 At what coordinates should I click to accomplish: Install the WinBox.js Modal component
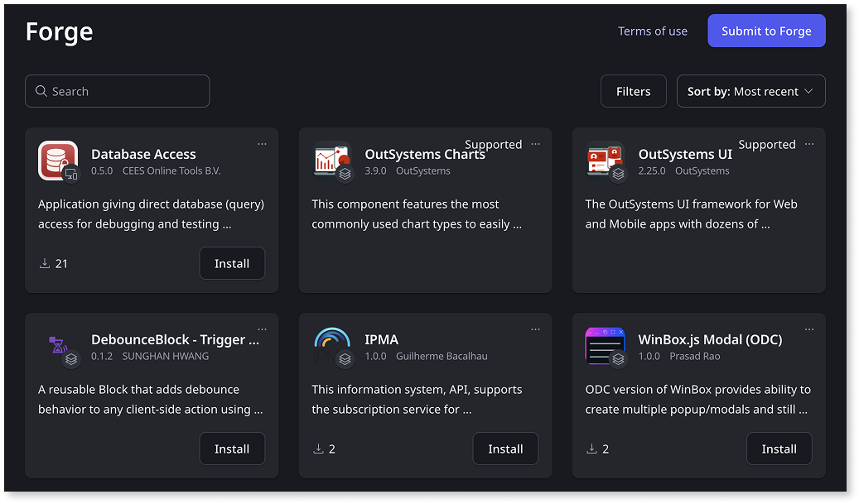coord(779,448)
